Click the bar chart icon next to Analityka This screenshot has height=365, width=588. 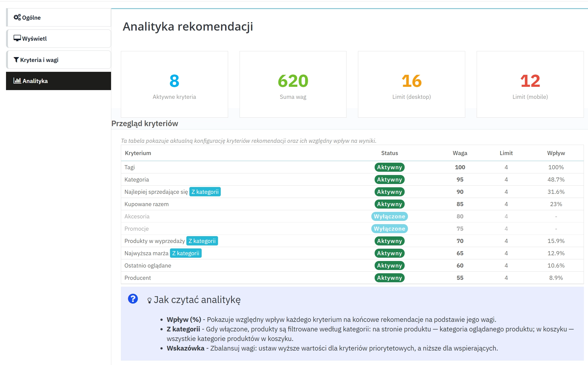pos(17,81)
